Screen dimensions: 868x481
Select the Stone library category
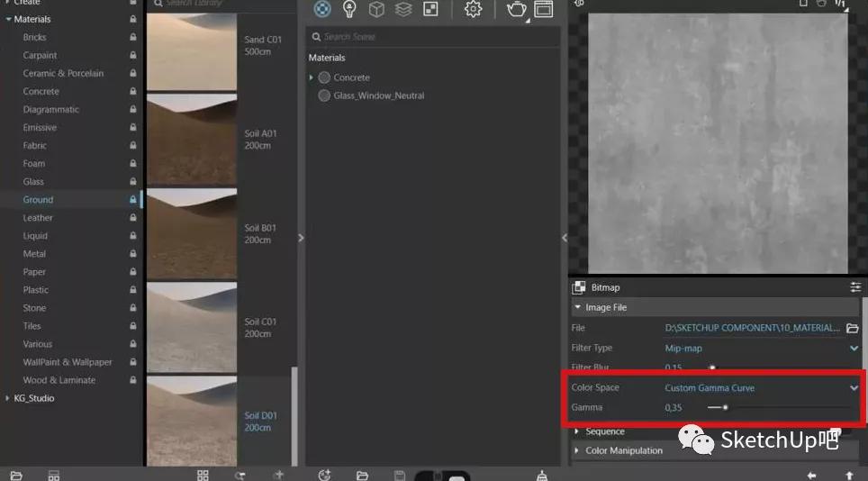tap(34, 308)
